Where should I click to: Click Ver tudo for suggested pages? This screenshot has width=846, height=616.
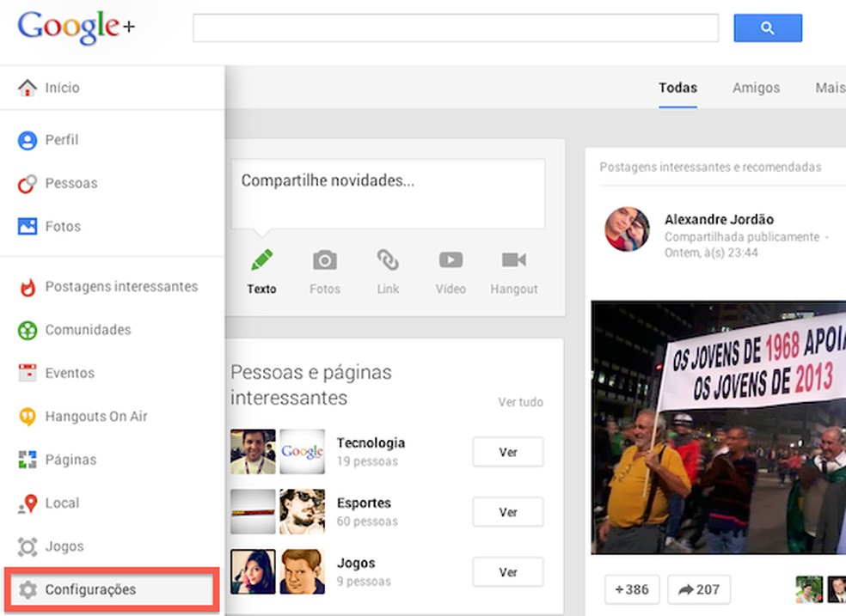click(521, 402)
